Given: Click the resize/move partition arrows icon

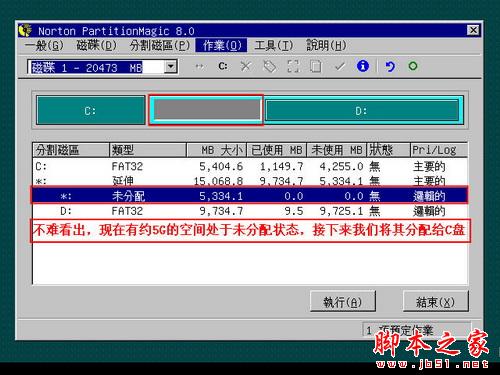Looking at the screenshot, I should pyautogui.click(x=199, y=67).
